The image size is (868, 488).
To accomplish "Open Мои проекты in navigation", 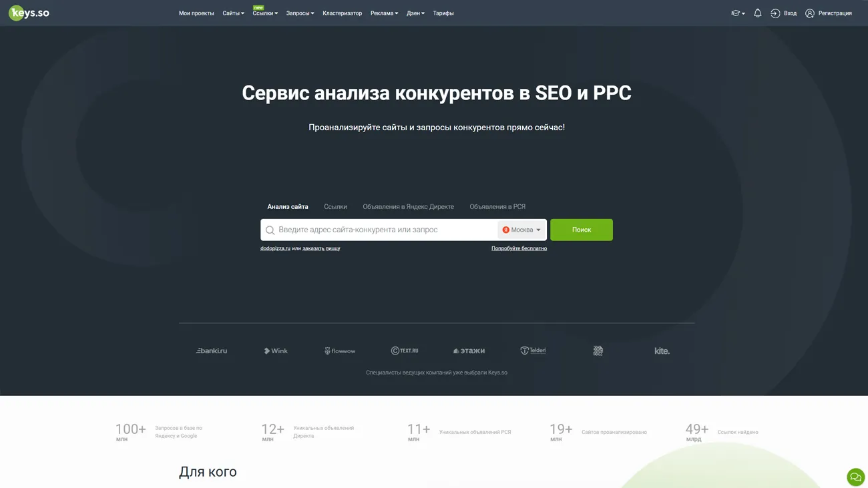I will pos(196,13).
